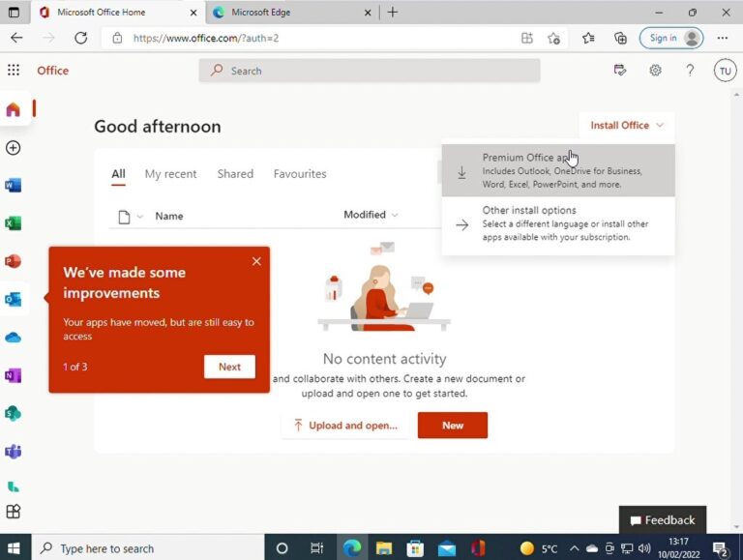Open Office settings gear

pos(655,71)
